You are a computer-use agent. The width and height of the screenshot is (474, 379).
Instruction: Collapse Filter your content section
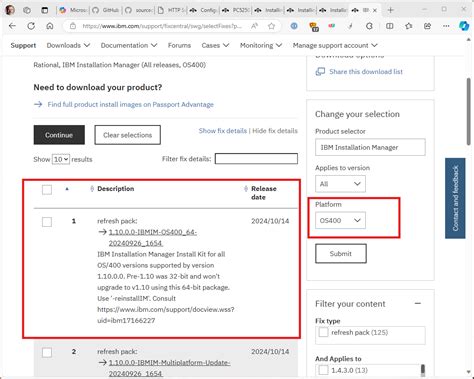(x=418, y=303)
